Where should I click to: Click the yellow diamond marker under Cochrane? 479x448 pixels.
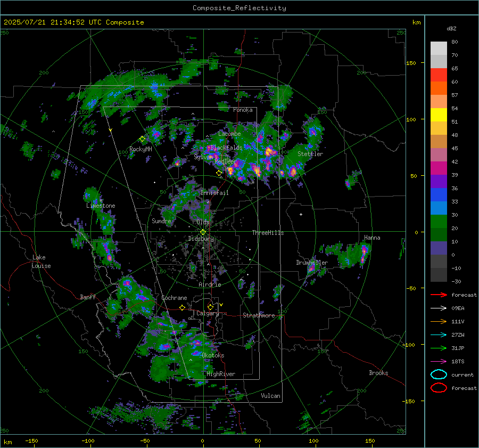point(182,307)
